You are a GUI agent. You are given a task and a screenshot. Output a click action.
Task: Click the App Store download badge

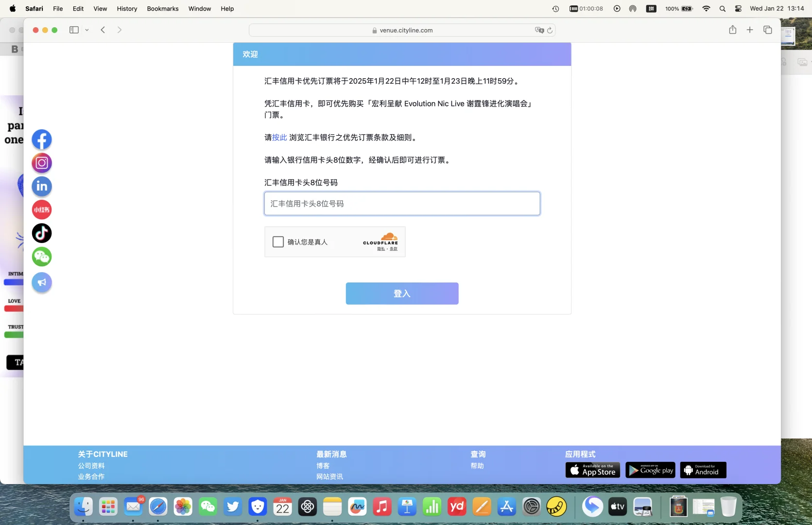pos(593,470)
